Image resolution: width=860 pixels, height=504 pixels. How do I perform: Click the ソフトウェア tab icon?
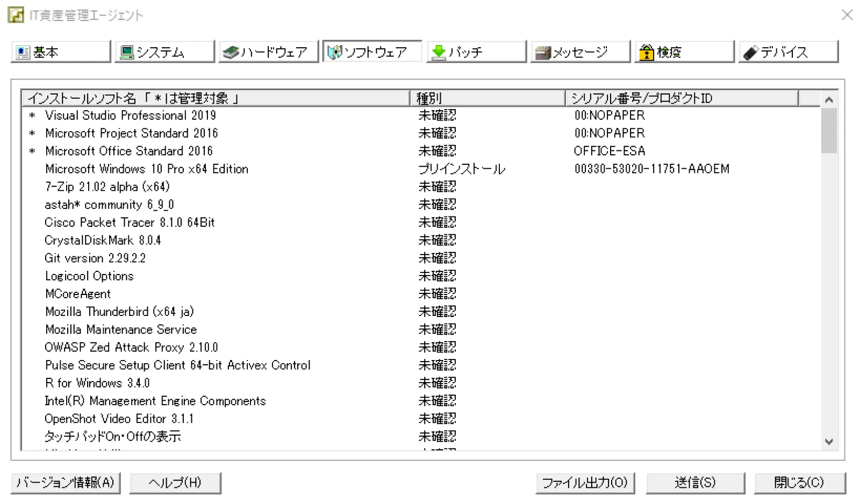click(x=335, y=52)
